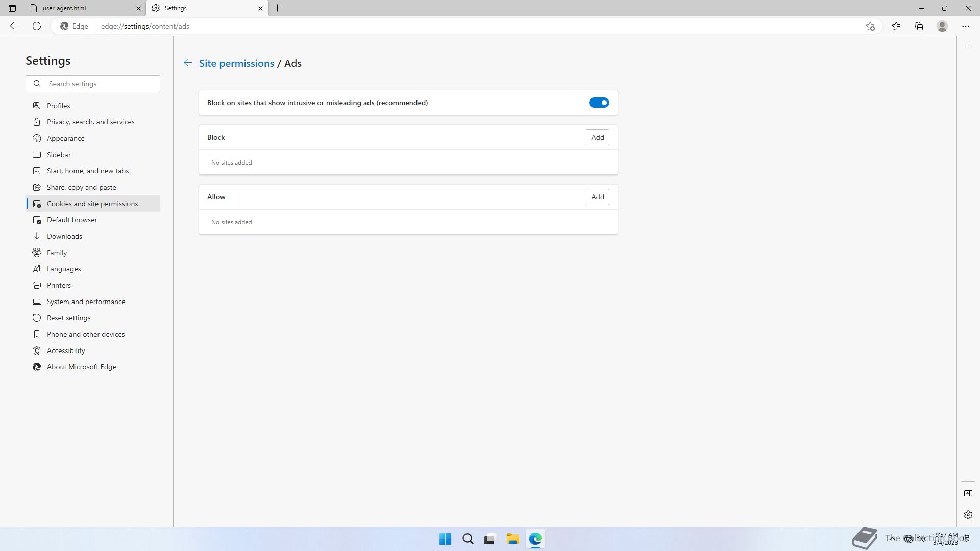Toggle the block intrusive ads switch
The height and width of the screenshot is (551, 980).
pos(599,103)
